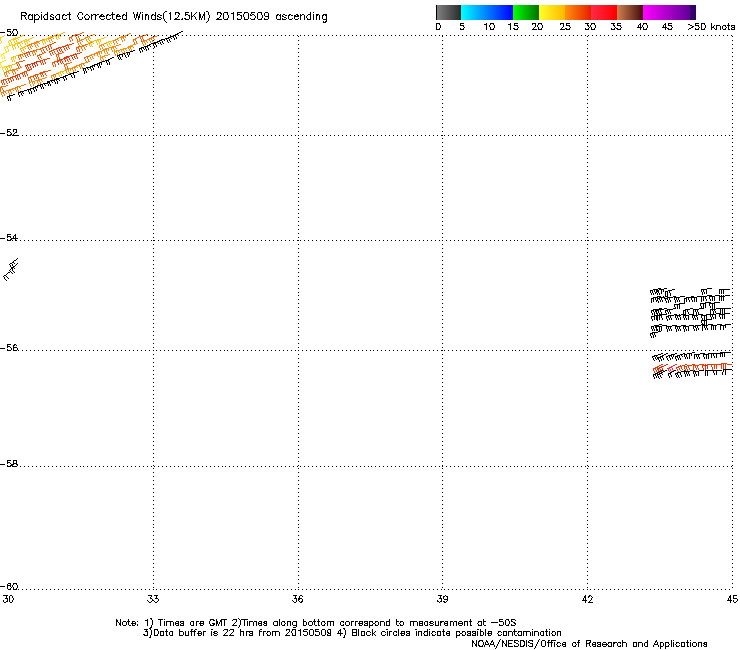Click the red 30-35 knots color band
The width and height of the screenshot is (740, 650).
click(x=604, y=12)
